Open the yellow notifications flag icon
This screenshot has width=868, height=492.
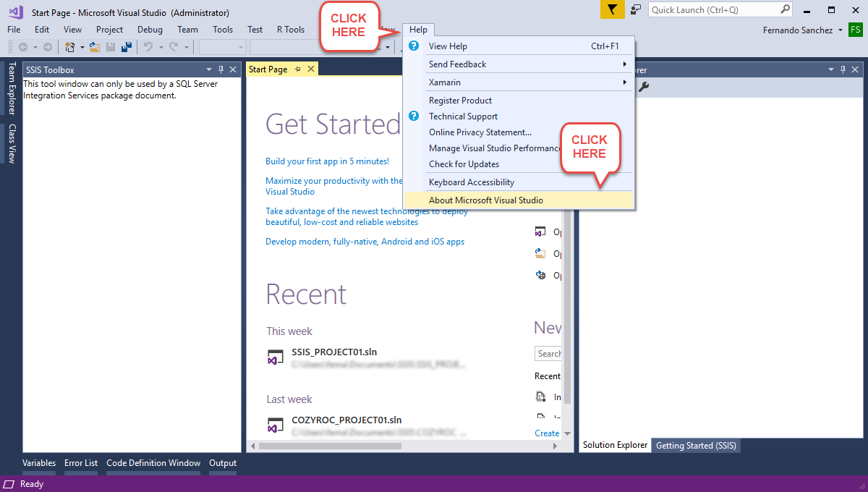click(x=613, y=9)
